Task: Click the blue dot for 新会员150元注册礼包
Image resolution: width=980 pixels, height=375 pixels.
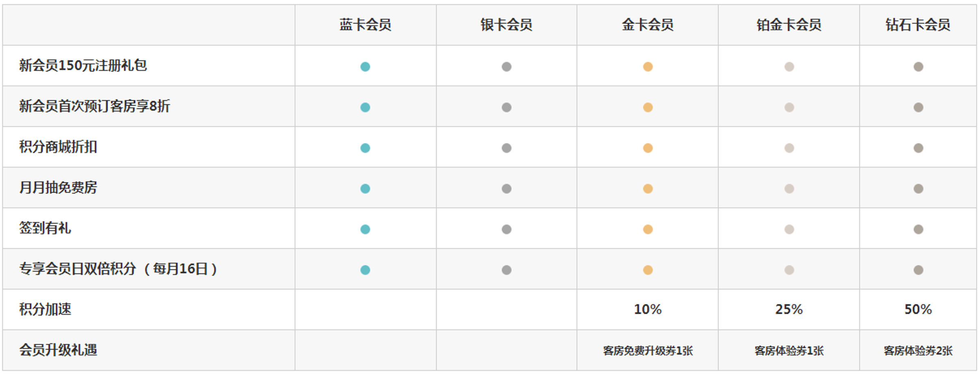Action: [x=365, y=67]
